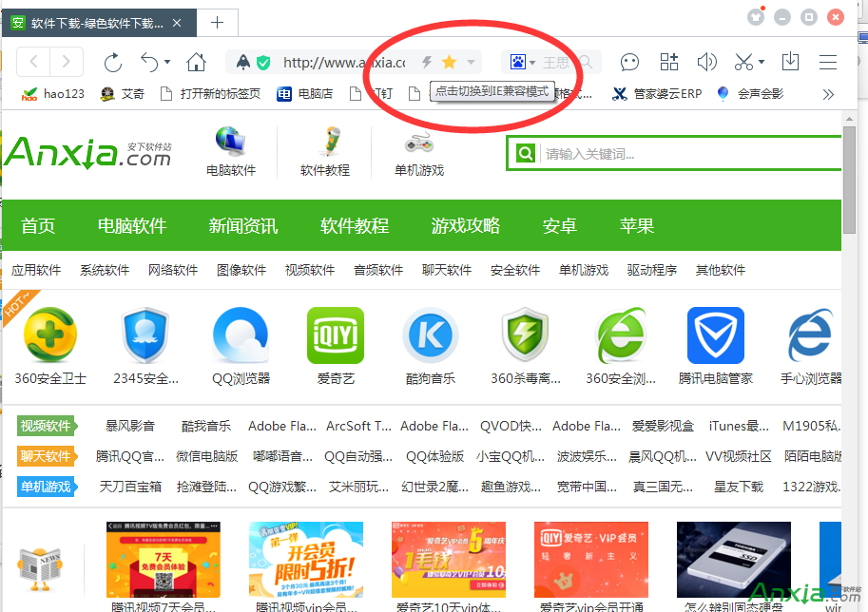
Task: Open the 爱奇艺 iQIYI app icon
Action: (x=336, y=335)
